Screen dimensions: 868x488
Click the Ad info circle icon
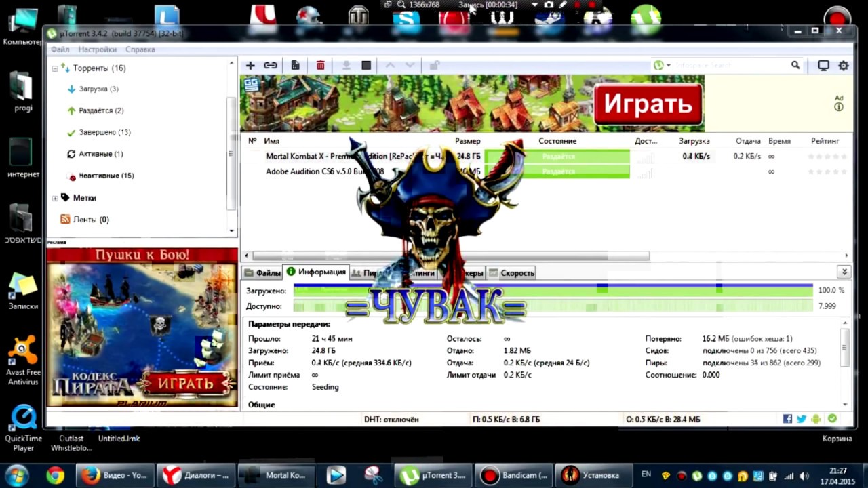839,107
